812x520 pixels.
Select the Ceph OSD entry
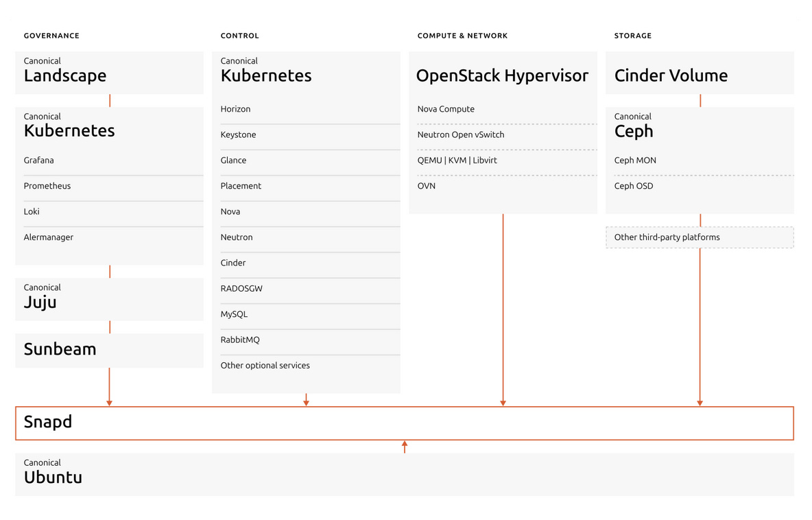pyautogui.click(x=634, y=186)
